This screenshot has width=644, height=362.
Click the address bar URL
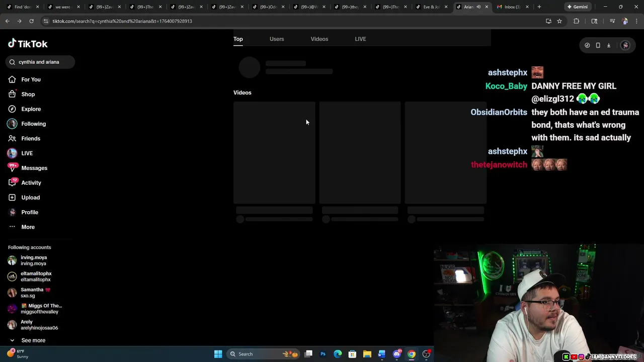click(122, 21)
